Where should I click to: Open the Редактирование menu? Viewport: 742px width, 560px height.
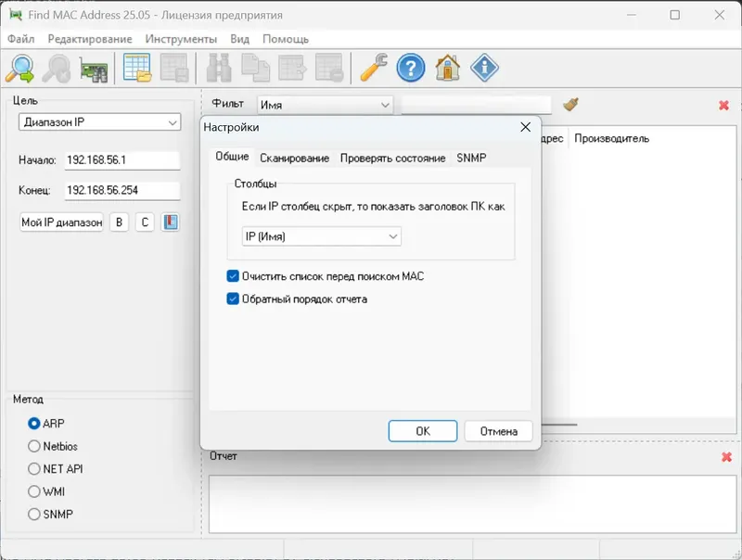click(90, 39)
